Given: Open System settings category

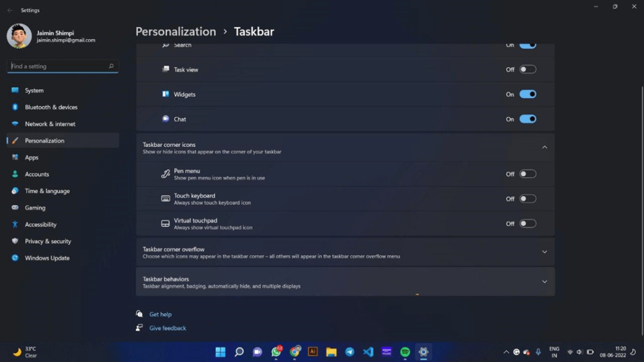Looking at the screenshot, I should click(63, 90).
